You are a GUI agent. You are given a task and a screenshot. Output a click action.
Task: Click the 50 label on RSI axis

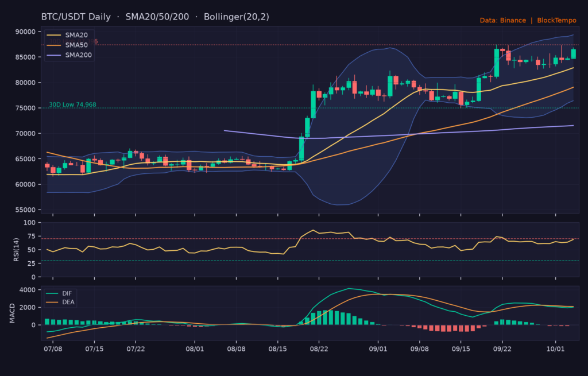tap(32, 250)
